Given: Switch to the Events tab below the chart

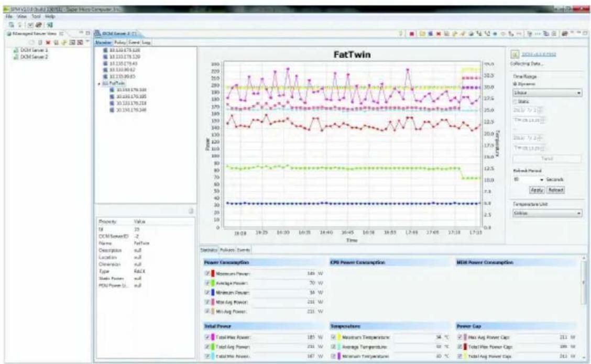Looking at the screenshot, I should coord(244,250).
